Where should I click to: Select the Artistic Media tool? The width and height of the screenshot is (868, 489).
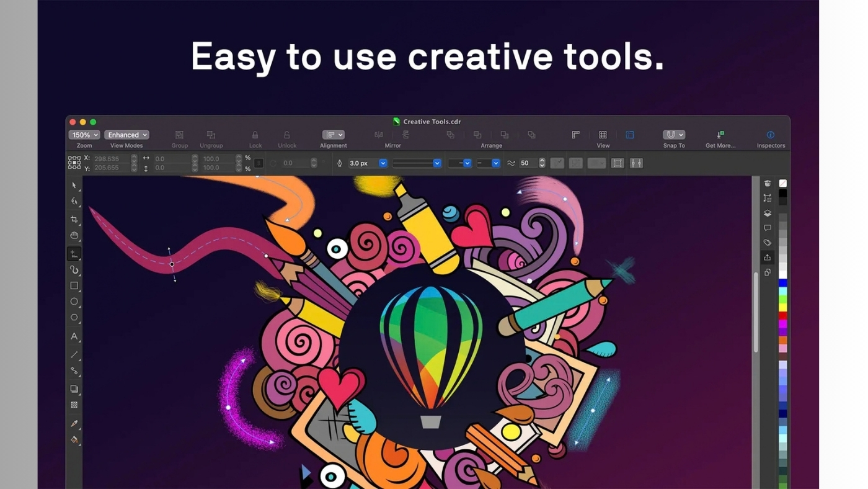(x=74, y=270)
